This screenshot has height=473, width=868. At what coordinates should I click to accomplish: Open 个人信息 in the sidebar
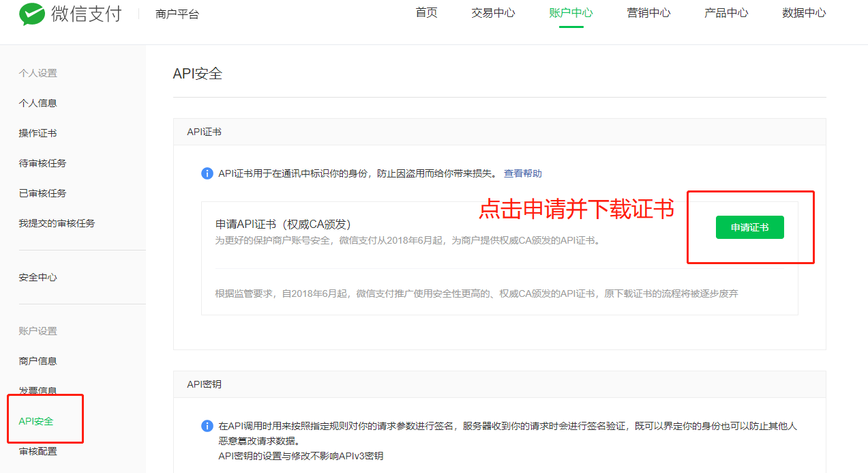click(x=38, y=103)
